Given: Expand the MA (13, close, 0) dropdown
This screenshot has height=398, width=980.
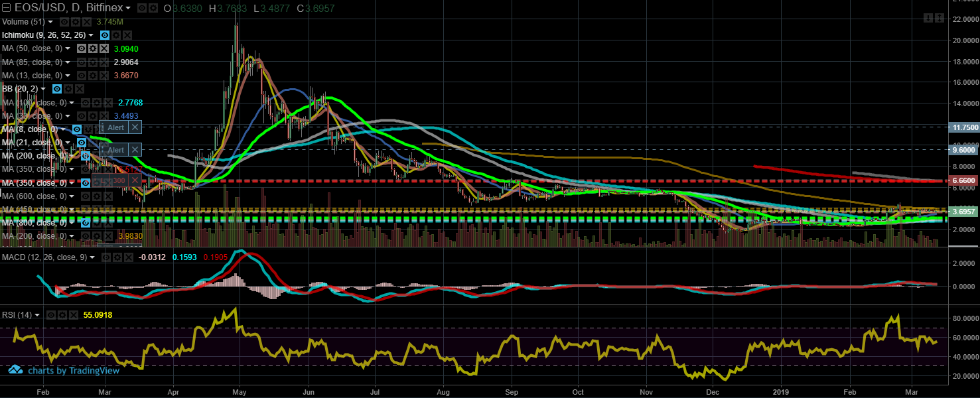Looking at the screenshot, I should coord(68,76).
